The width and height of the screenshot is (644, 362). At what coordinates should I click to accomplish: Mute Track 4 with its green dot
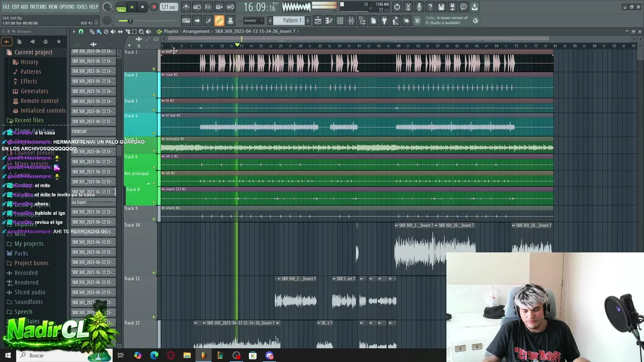tap(154, 133)
